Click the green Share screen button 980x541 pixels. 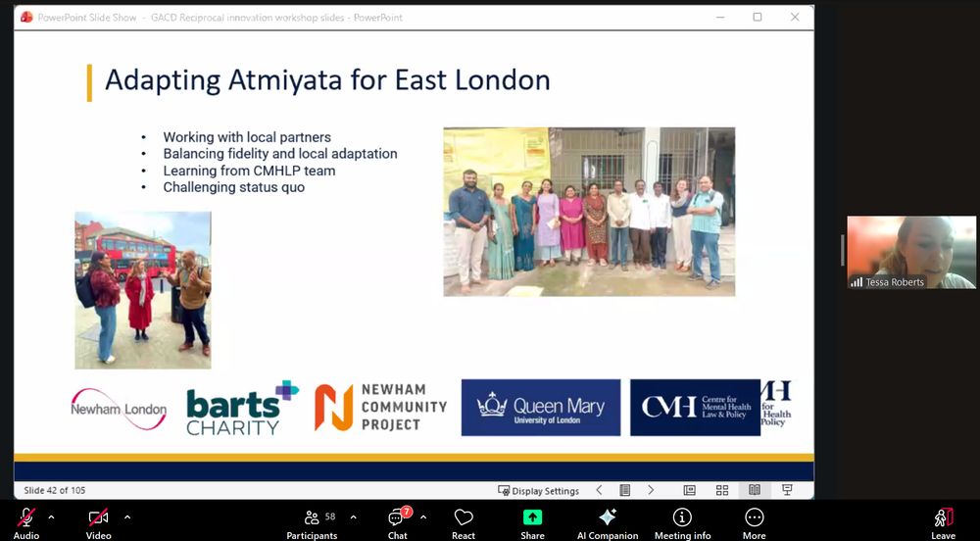pyautogui.click(x=532, y=523)
